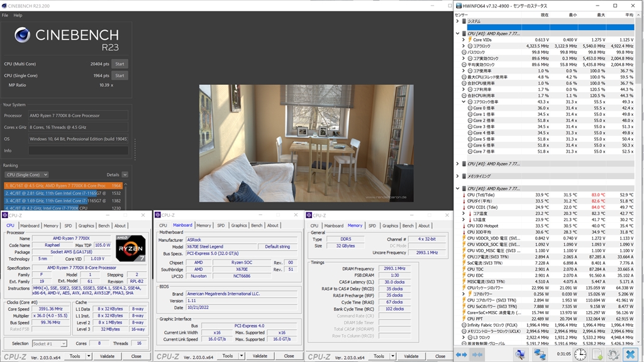Click the log file icon with green plus

[x=597, y=354]
